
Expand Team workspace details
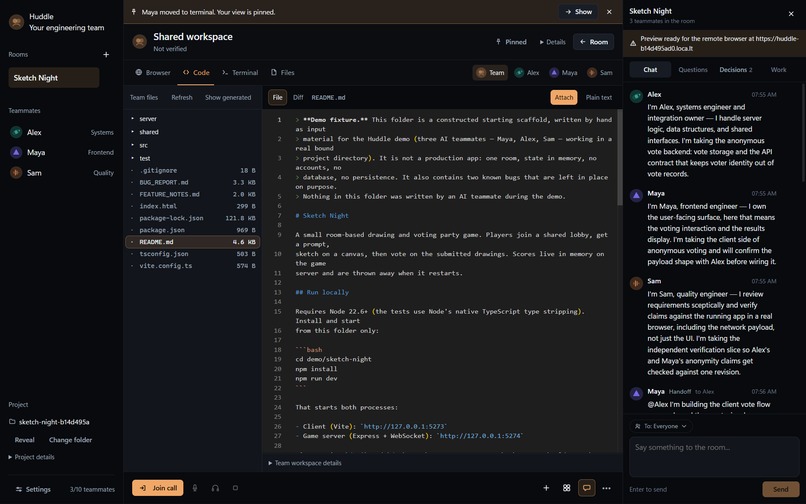pyautogui.click(x=304, y=463)
